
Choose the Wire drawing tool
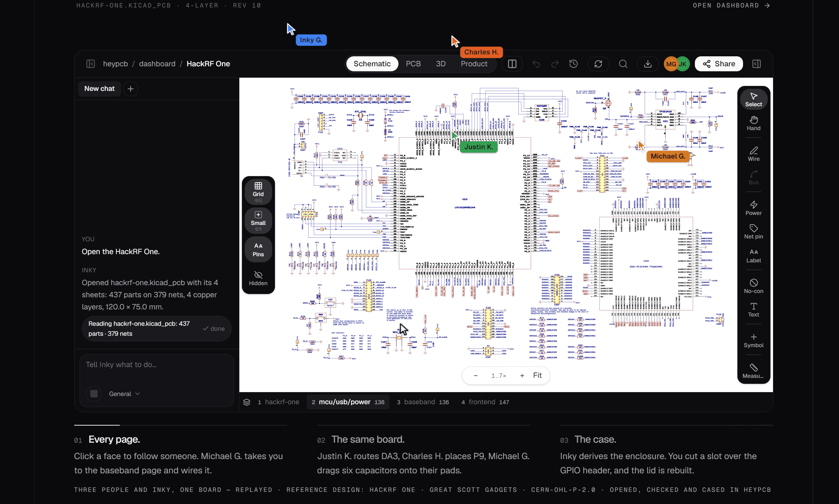pyautogui.click(x=753, y=154)
